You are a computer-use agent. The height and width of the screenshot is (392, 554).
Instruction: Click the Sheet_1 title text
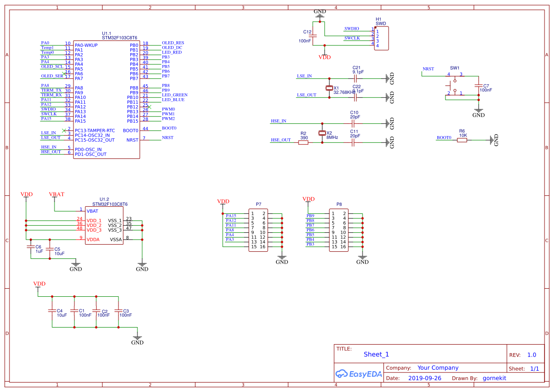[x=376, y=355]
